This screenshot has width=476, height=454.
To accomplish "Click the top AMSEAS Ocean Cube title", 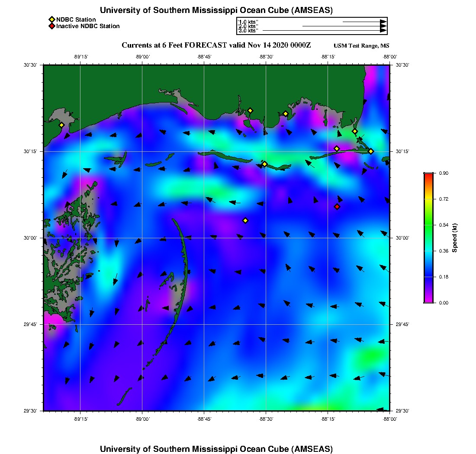I will (x=216, y=10).
